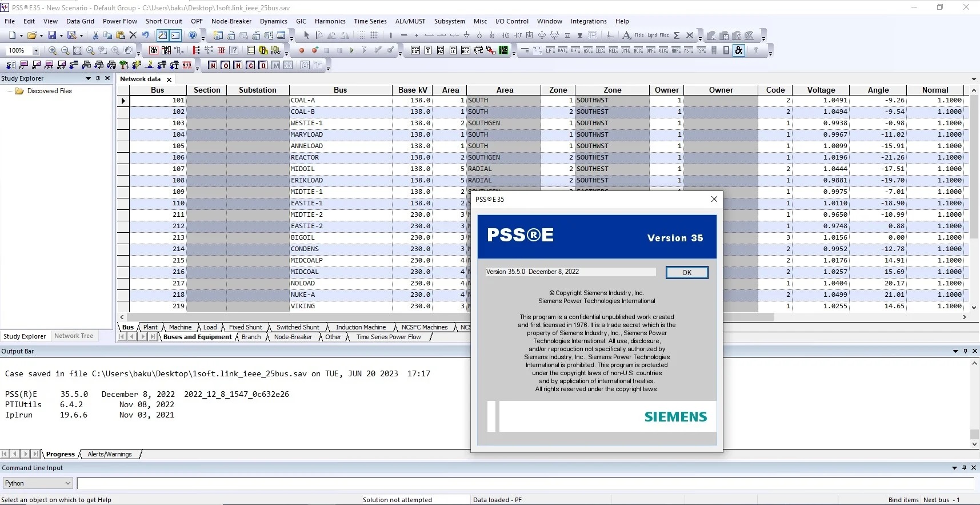Screen dimensions: 980x505
Task: Toggle the ampersand toolbar button
Action: point(739,50)
